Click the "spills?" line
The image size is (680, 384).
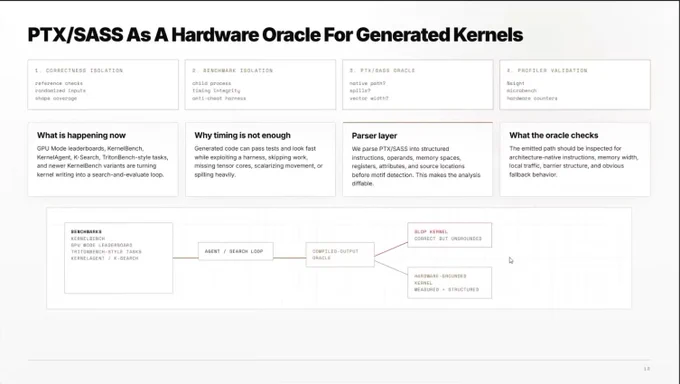coord(360,91)
